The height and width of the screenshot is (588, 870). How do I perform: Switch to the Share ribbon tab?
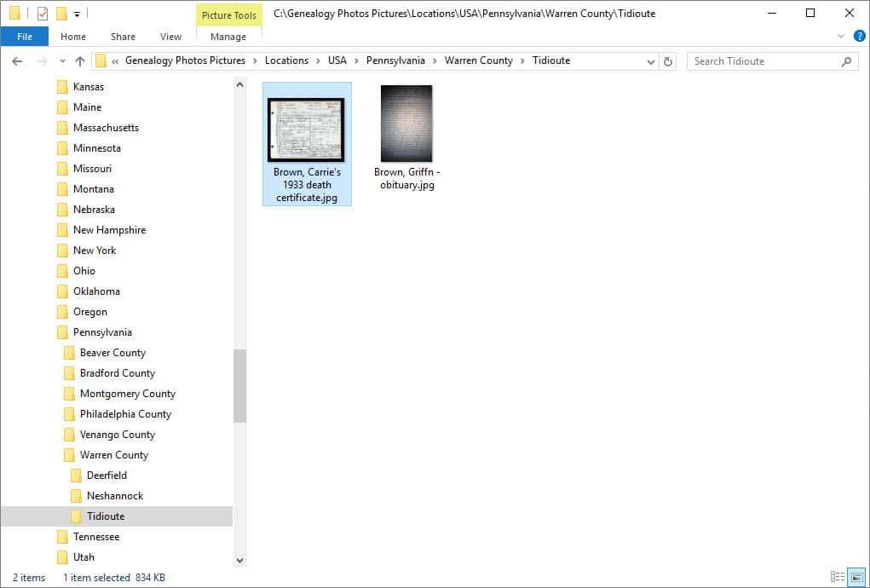123,37
